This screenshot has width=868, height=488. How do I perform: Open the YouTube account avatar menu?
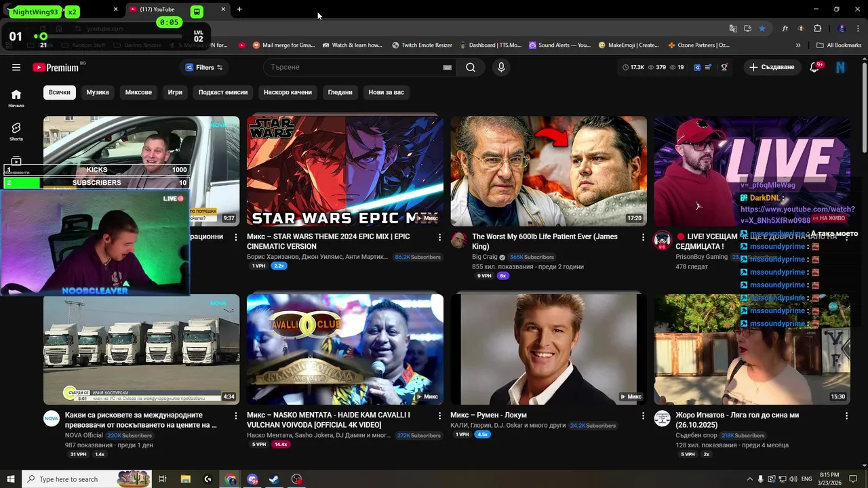point(841,67)
